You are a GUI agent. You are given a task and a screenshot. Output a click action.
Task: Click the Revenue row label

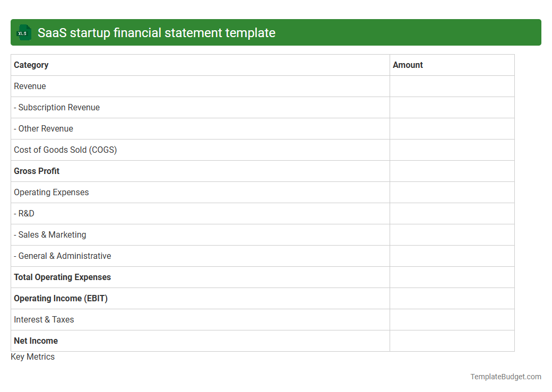tap(30, 86)
